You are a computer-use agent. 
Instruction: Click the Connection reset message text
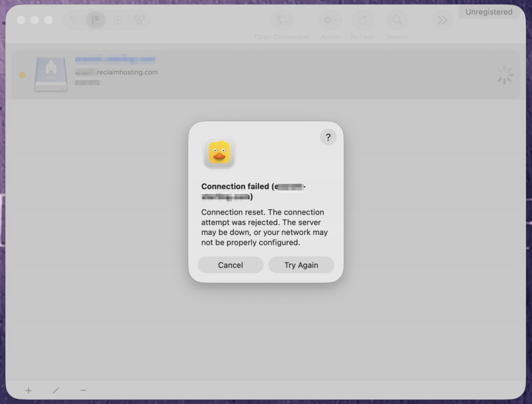click(x=264, y=227)
